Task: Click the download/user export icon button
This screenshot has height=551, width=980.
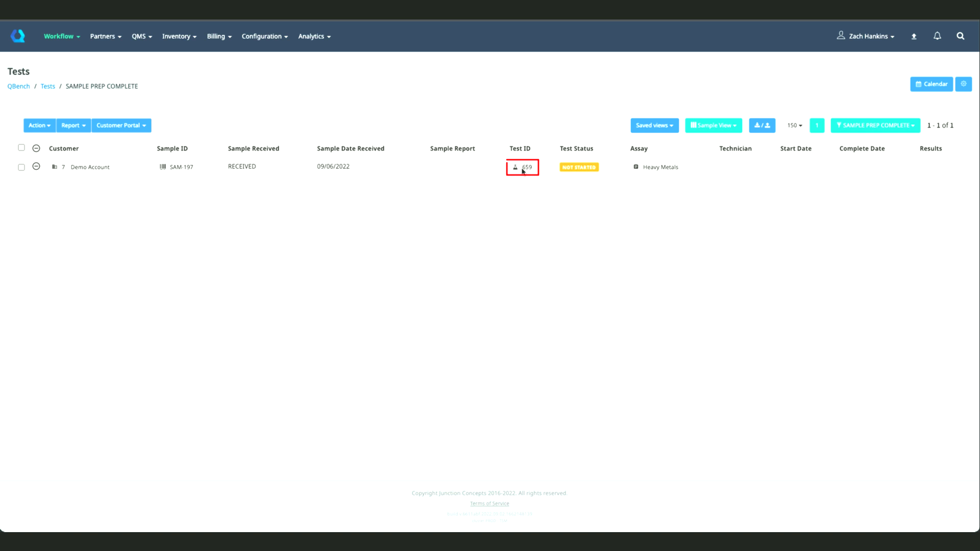Action: pyautogui.click(x=762, y=126)
